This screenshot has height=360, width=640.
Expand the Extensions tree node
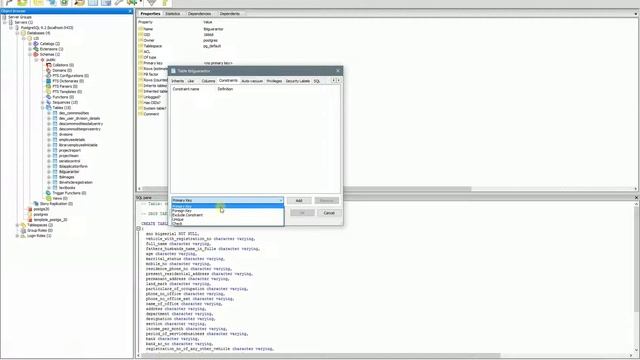pyautogui.click(x=30, y=49)
